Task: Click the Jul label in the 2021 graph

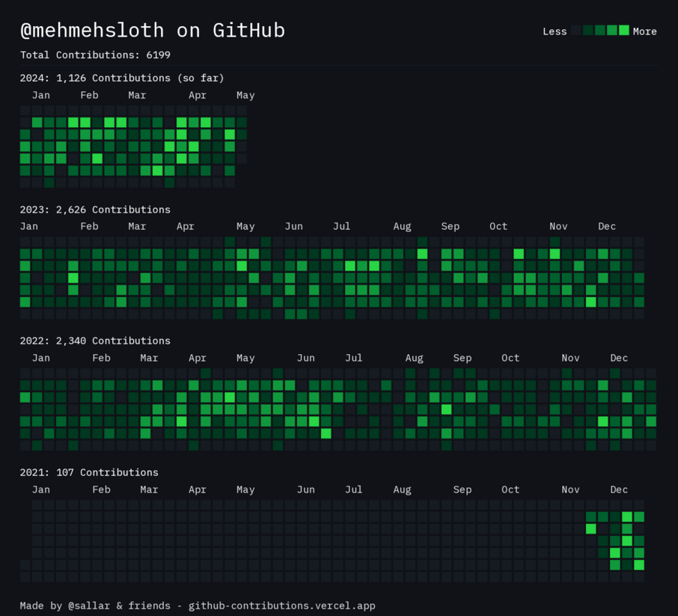Action: pos(354,490)
